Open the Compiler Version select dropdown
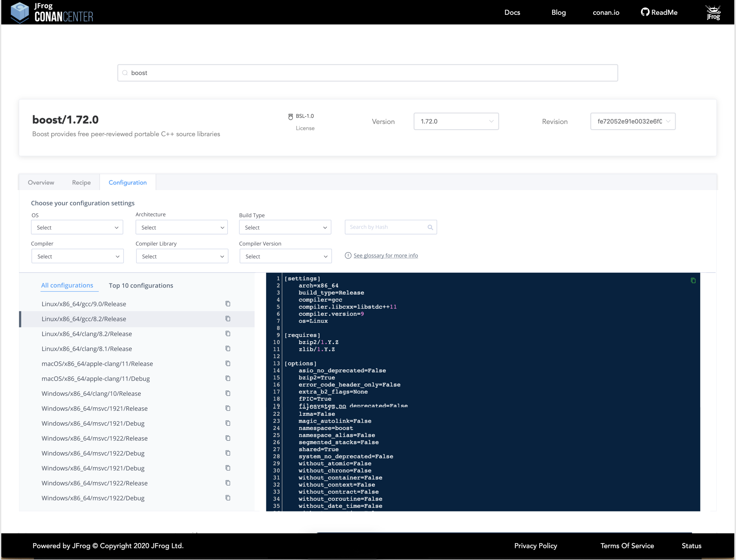This screenshot has width=736, height=560. (286, 256)
